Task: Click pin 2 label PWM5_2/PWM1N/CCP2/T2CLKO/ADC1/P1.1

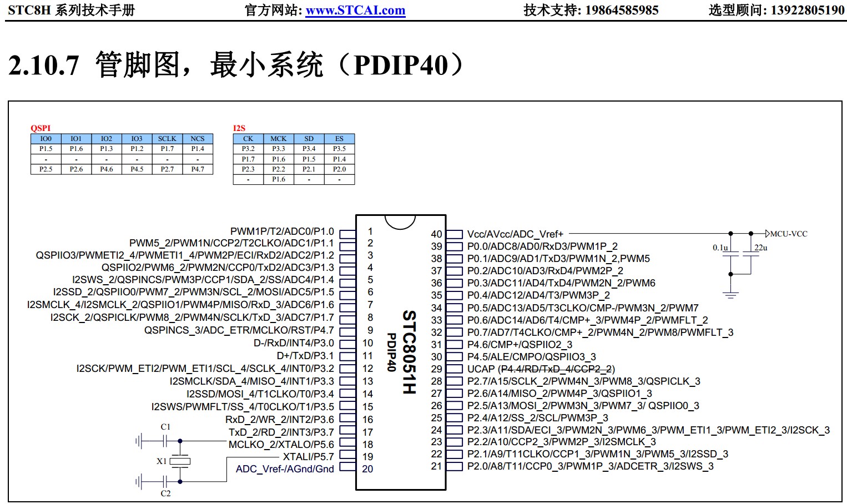Action: pos(231,243)
